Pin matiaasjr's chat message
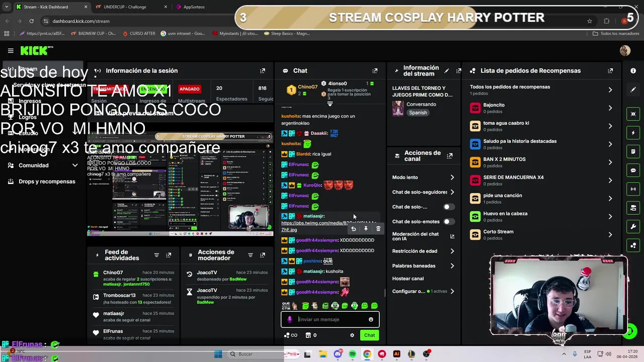This screenshot has height=362, width=644. (x=366, y=229)
